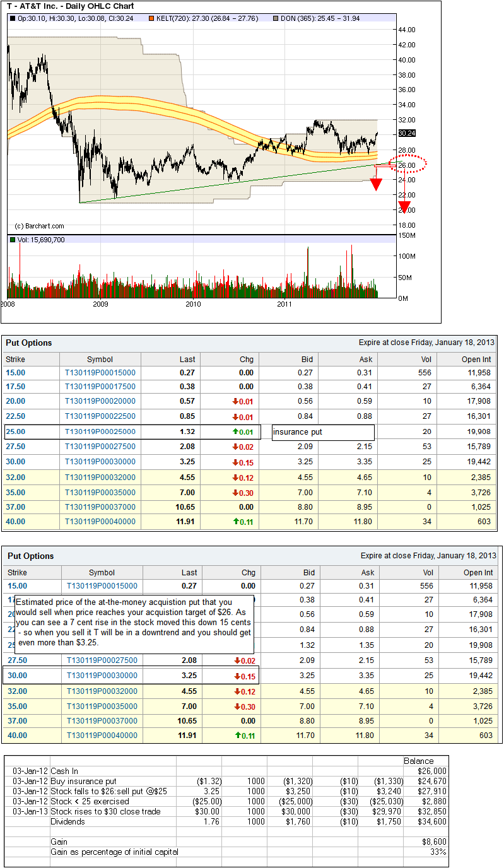Click the Vol: 15,690,700 label
The width and height of the screenshot is (504, 868).
pos(40,240)
